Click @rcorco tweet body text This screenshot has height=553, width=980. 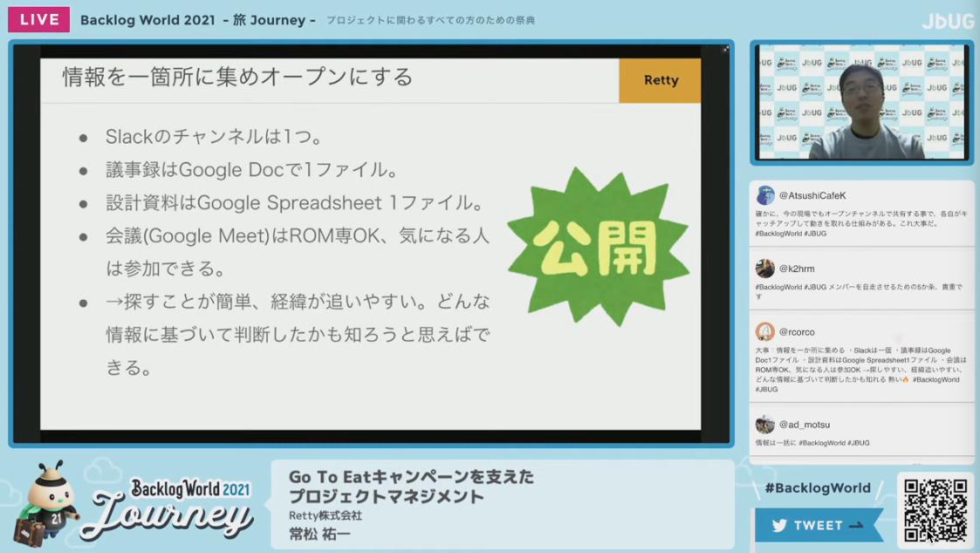[x=861, y=369]
